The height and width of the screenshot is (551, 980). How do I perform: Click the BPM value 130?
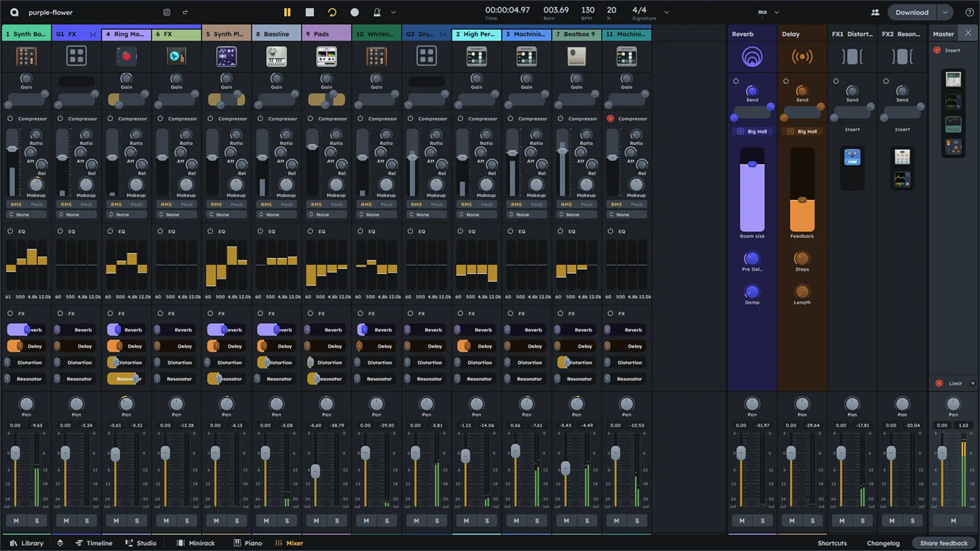588,10
